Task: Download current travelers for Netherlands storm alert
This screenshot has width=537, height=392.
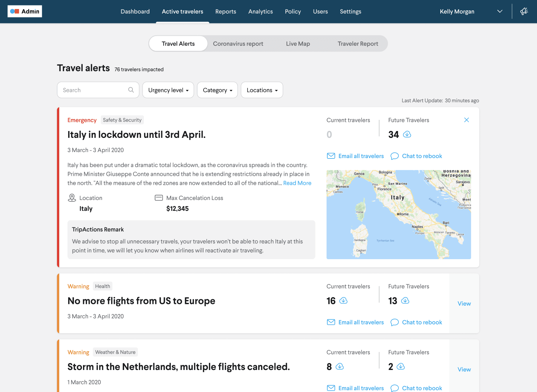Action: click(x=340, y=366)
